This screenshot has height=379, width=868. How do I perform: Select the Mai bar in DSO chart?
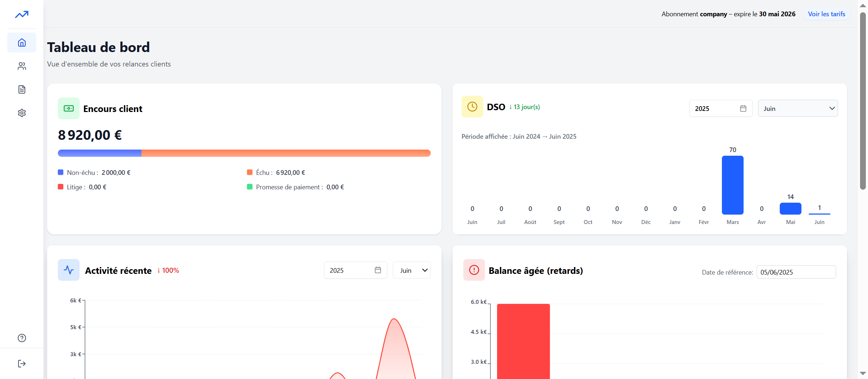[x=791, y=208]
